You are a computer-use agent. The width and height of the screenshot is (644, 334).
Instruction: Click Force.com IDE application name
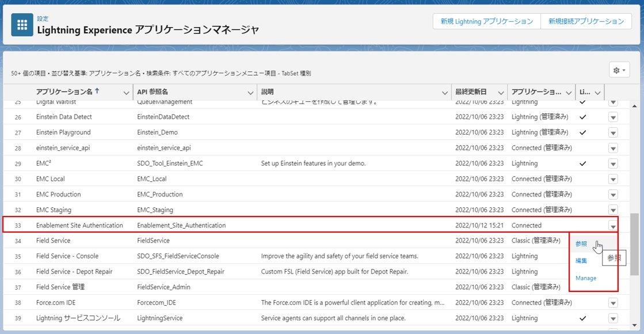coord(55,302)
